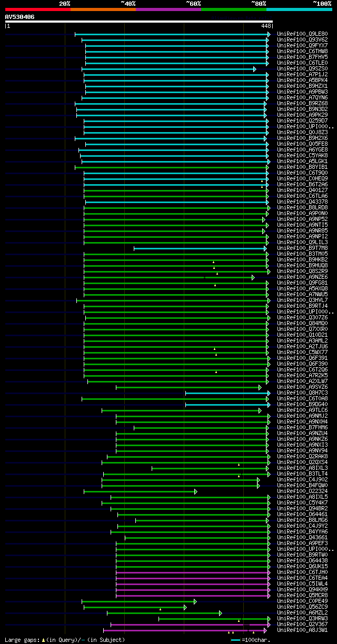Screen dimensions: 337x644
Task: Click the UniRef100_A7QYN6 label
Action: tap(302, 98)
